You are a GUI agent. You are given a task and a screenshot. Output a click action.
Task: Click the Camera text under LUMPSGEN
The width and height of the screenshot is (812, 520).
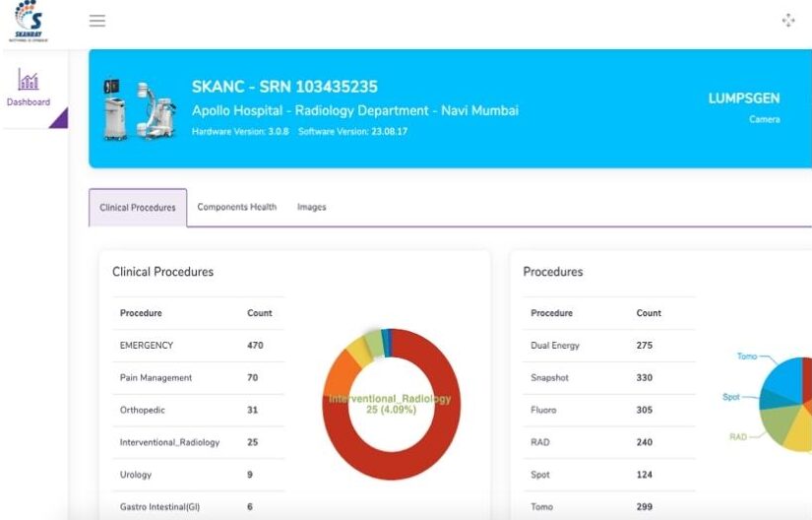pyautogui.click(x=765, y=119)
